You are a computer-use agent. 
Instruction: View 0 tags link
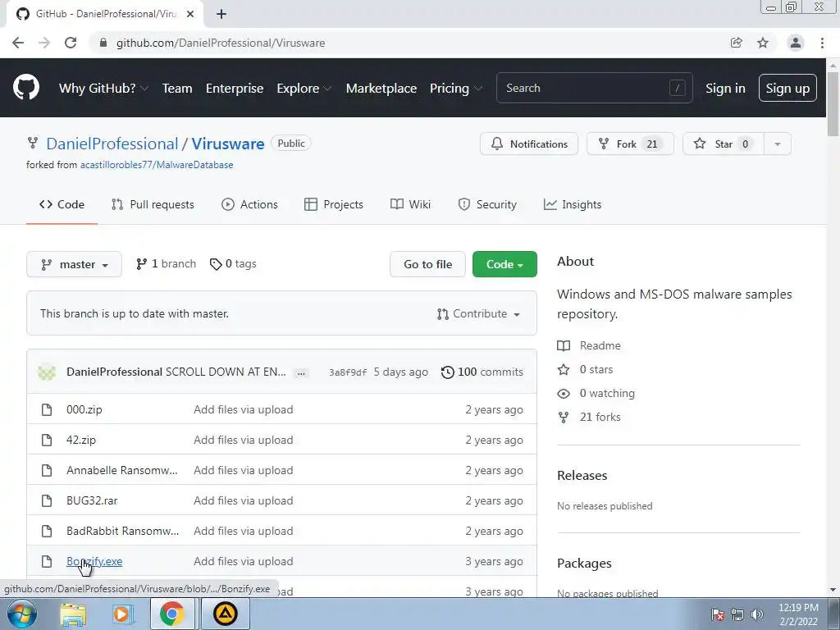[233, 264]
